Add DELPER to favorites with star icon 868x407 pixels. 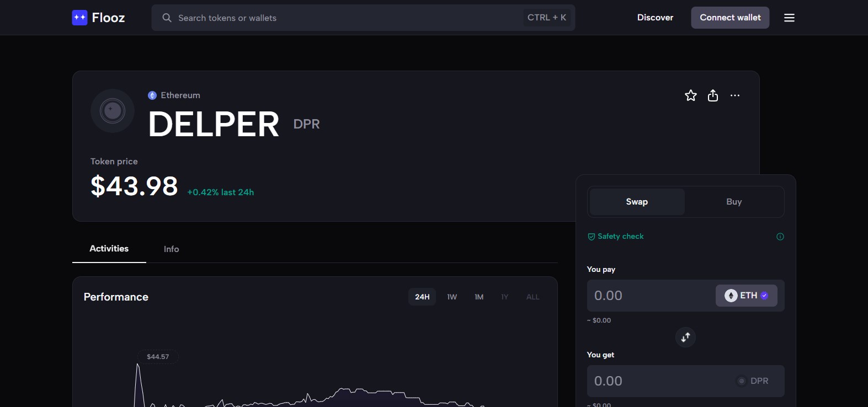coord(690,95)
